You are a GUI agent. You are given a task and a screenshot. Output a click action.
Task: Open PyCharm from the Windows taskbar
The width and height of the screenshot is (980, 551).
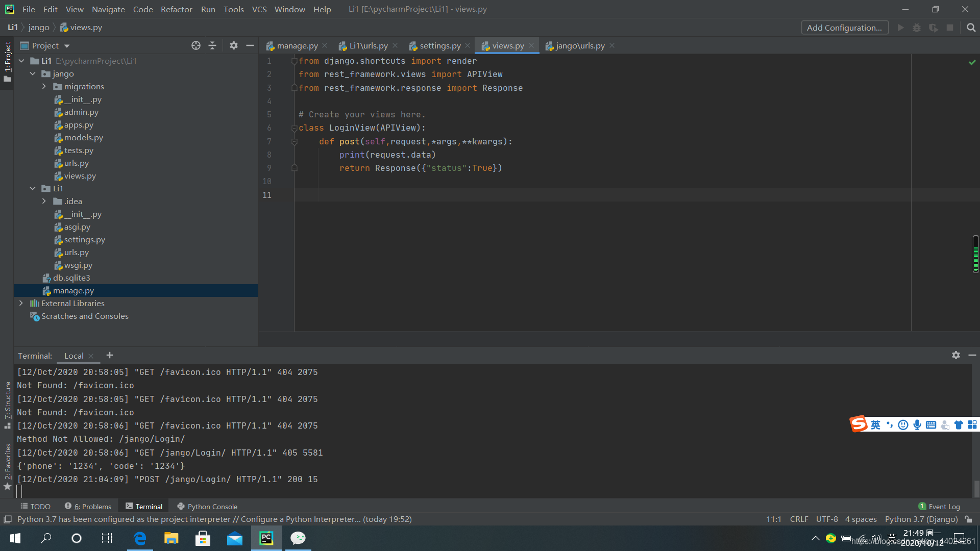tap(266, 538)
